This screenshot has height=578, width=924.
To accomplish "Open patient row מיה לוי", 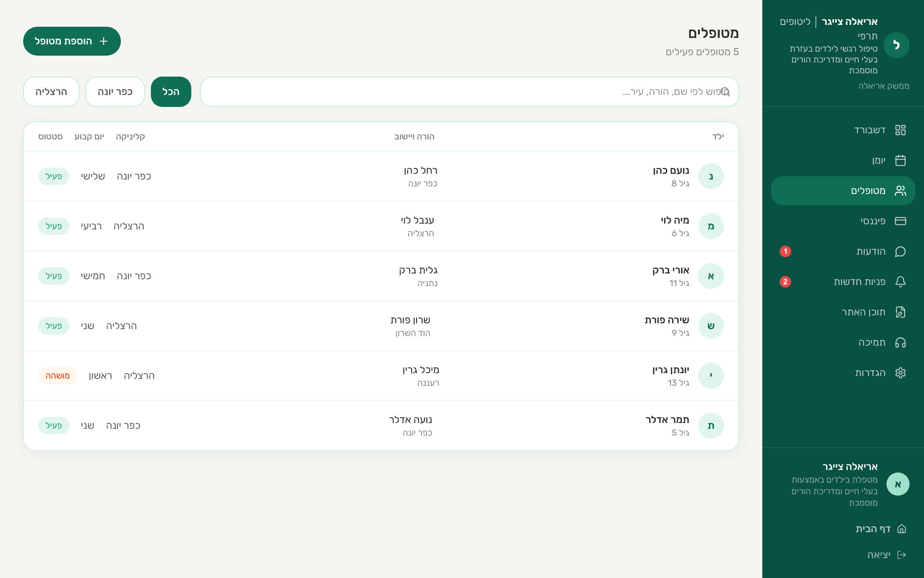I will click(381, 226).
